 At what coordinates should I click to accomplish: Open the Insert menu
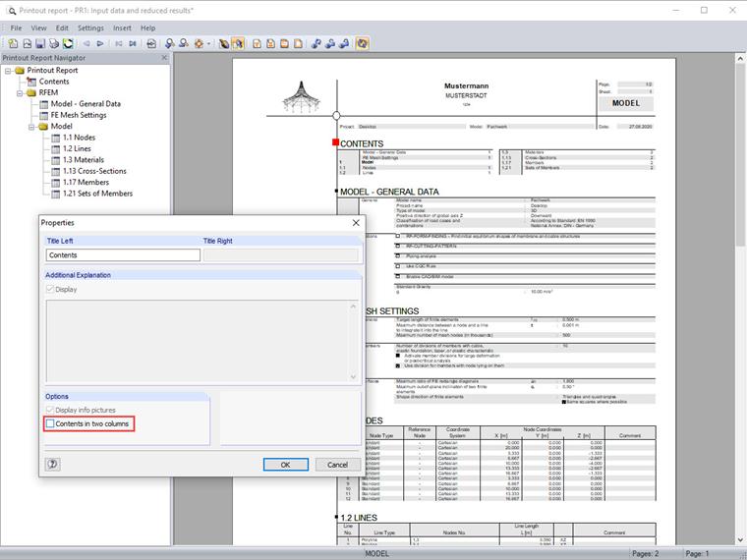pos(122,28)
